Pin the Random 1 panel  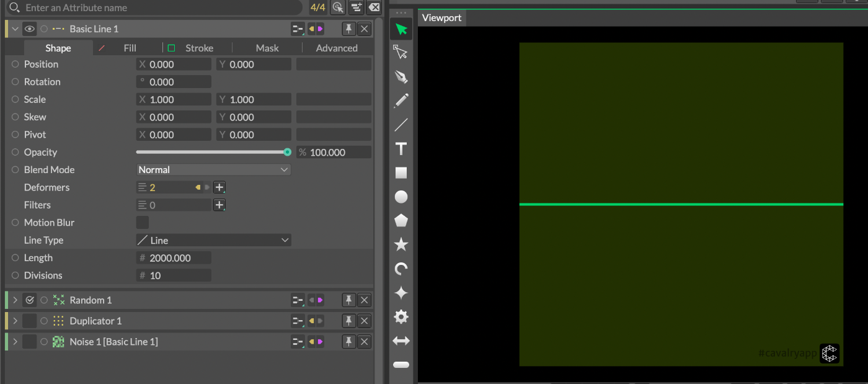pos(349,300)
